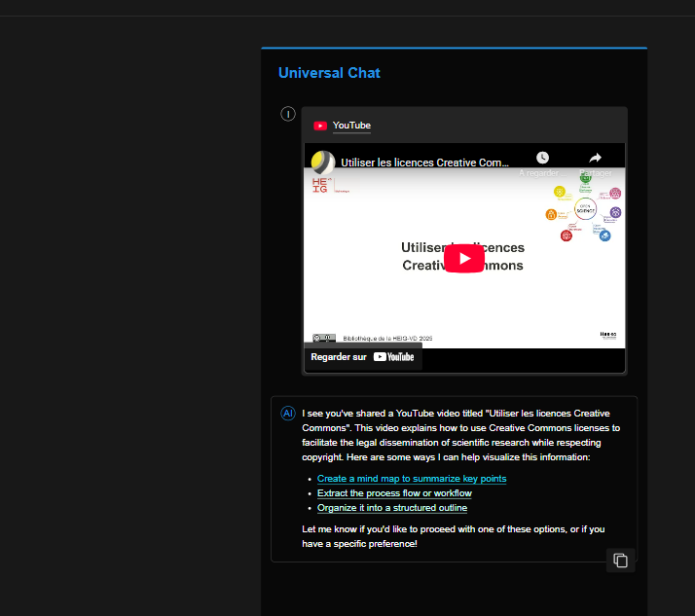Select 'Organize it into a structured outline'
Screen dimensions: 695x616
(391, 508)
